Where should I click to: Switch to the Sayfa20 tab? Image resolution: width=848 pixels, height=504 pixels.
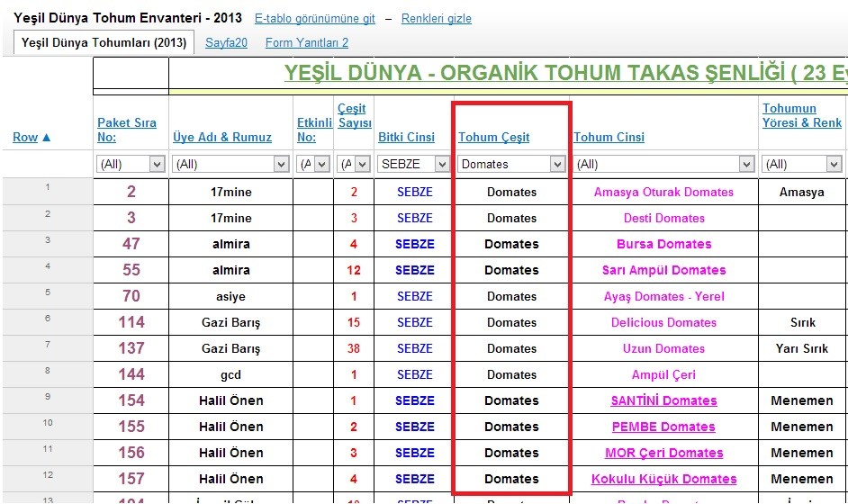(x=226, y=42)
